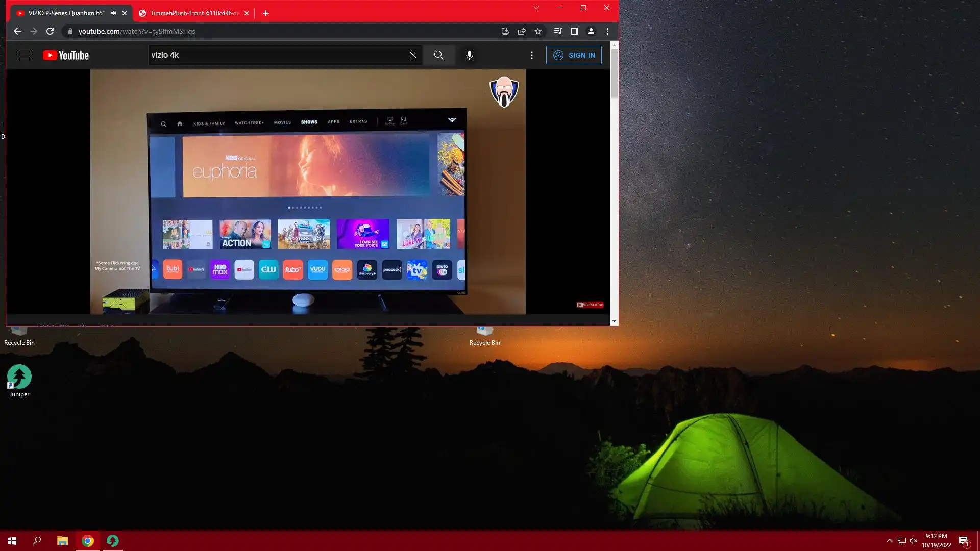Open the Chrome three-dot menu
This screenshot has width=980, height=551.
[x=607, y=31]
